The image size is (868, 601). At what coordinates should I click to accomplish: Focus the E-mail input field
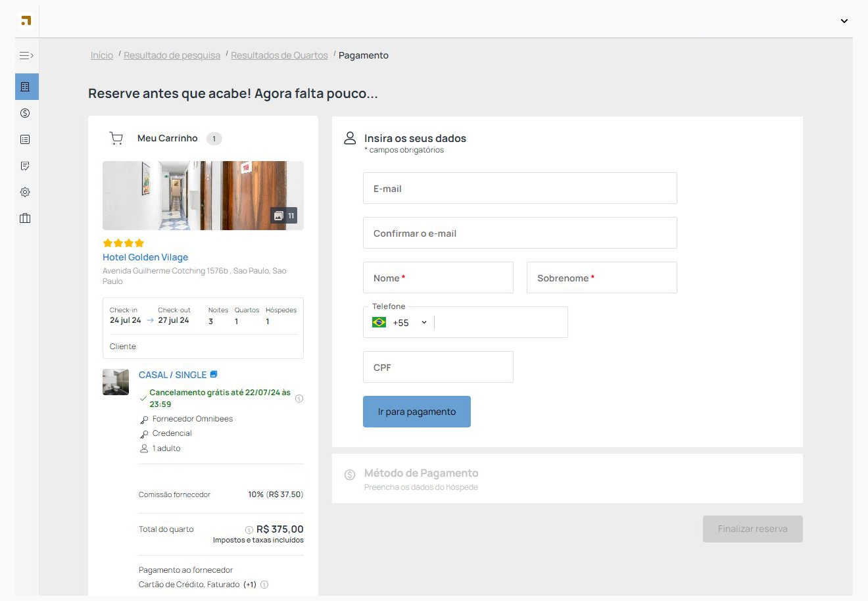coord(519,189)
